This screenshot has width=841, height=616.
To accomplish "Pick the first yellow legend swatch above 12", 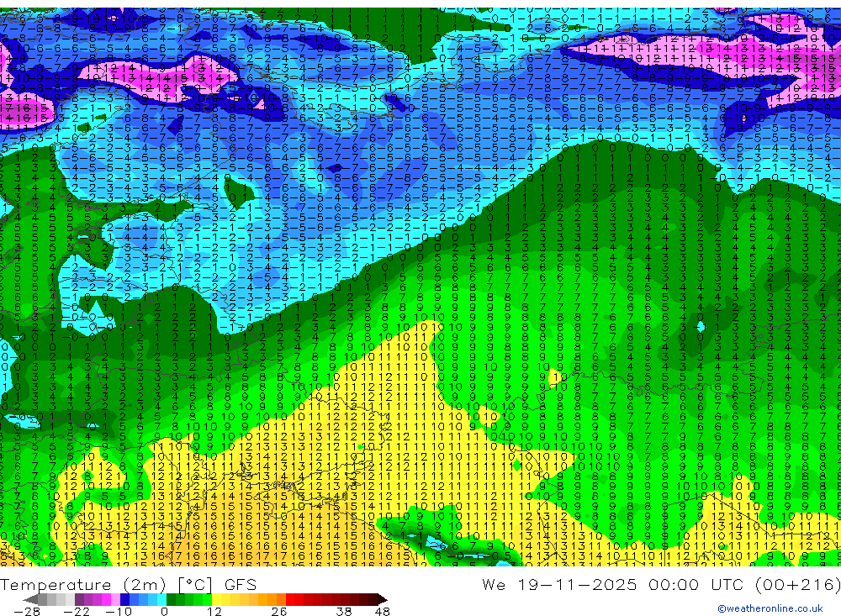I will click(x=217, y=600).
